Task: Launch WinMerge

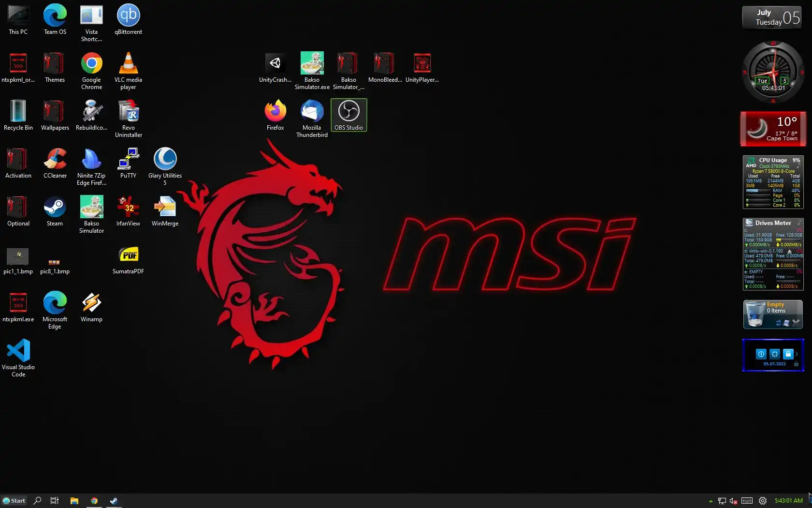Action: click(x=165, y=211)
